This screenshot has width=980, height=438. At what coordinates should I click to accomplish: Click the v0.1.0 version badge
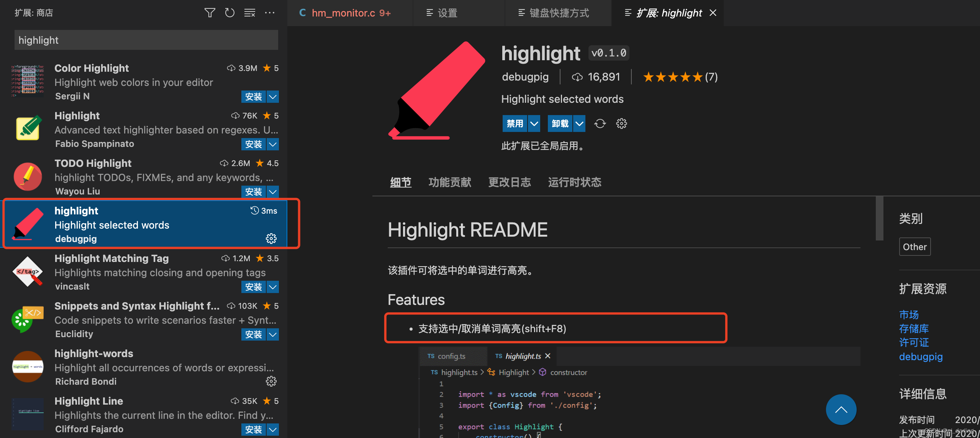pos(609,53)
